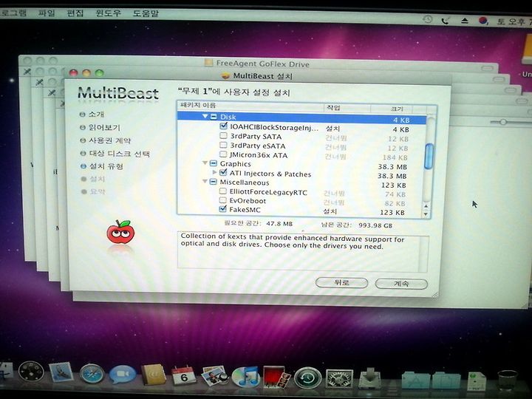The width and height of the screenshot is (532, 399).
Task: Open the Applications folder stack in Dock
Action: (415, 381)
